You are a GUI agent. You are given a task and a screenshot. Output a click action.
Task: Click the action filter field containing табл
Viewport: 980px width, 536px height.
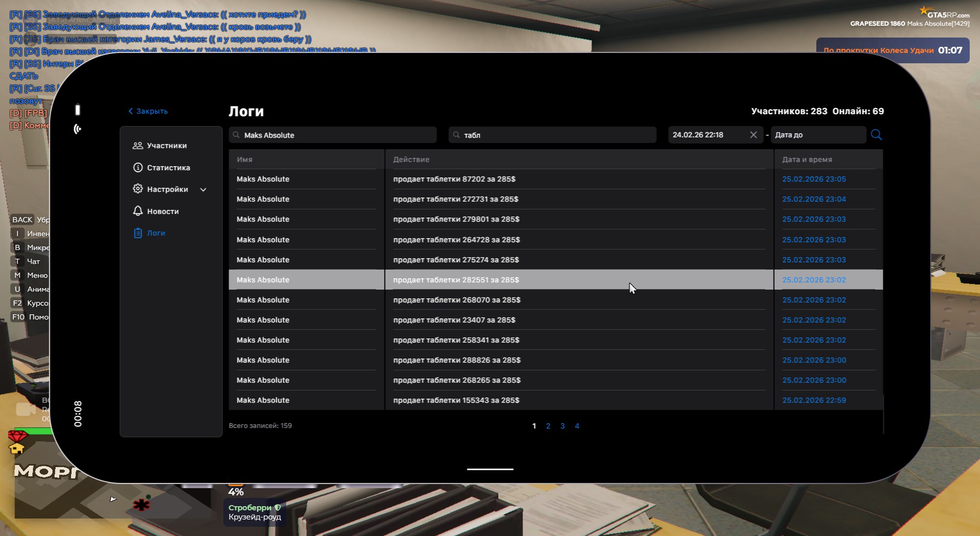552,135
